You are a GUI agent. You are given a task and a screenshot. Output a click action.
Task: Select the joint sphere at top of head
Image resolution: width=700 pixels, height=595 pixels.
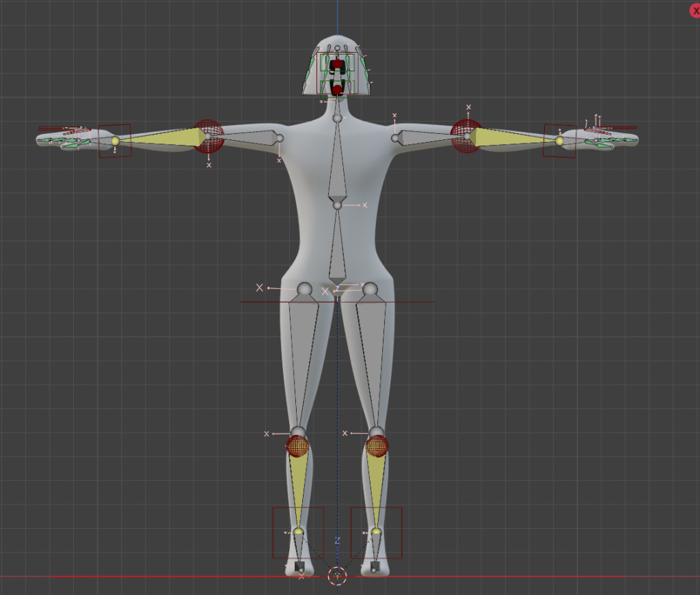tap(338, 49)
